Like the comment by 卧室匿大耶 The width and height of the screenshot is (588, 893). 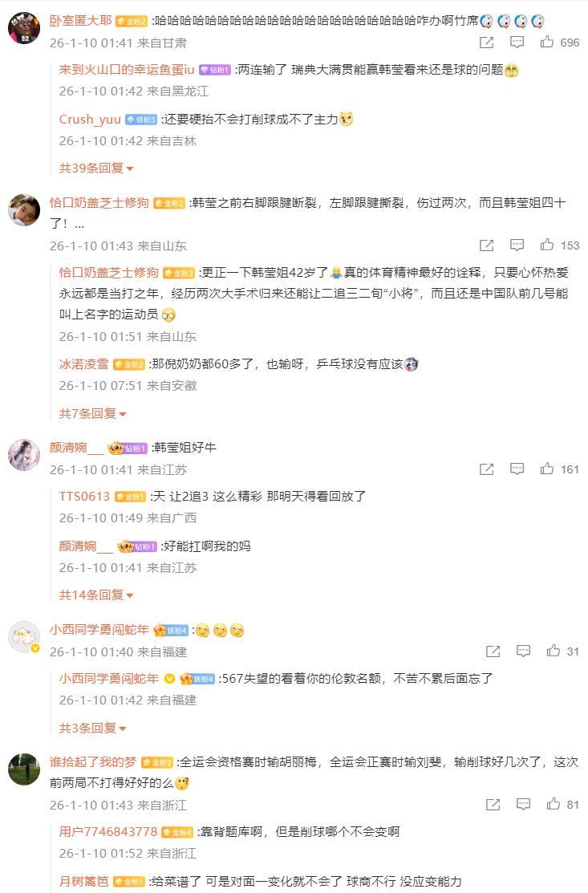tap(547, 42)
